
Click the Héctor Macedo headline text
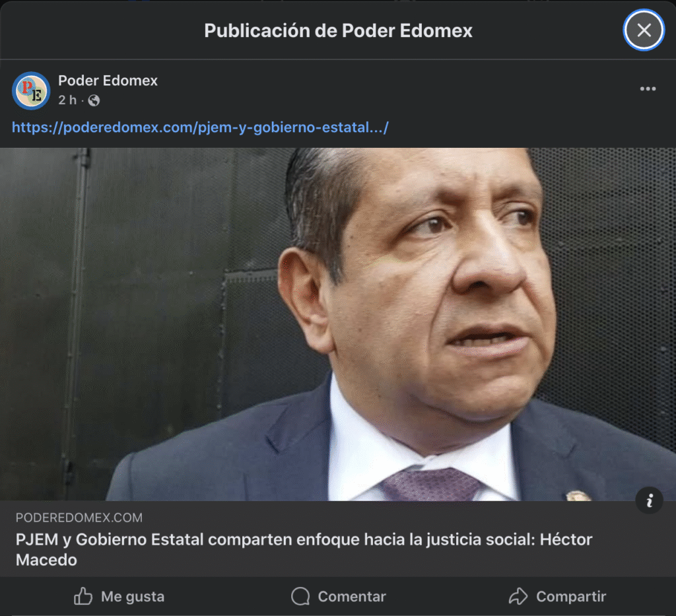point(304,549)
